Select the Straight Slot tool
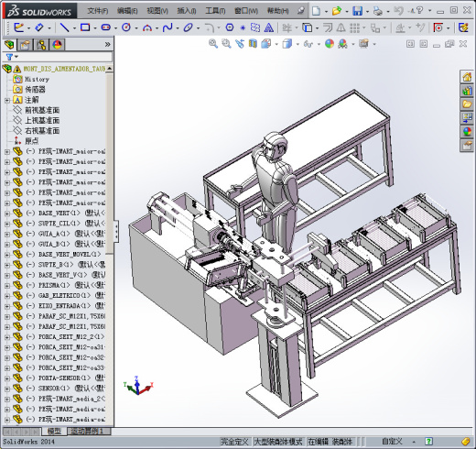 pos(105,27)
